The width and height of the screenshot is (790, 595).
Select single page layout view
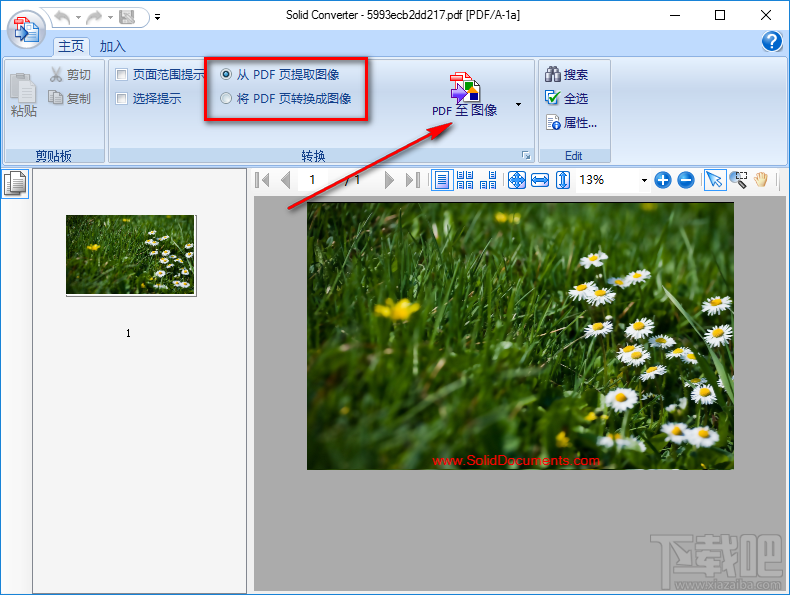[x=441, y=180]
